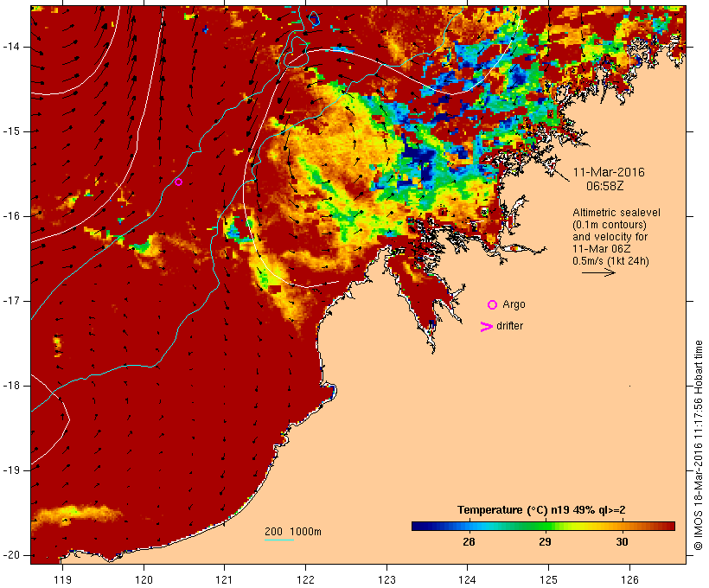Click longitude axis label '122'
This screenshot has width=709, height=588.
click(x=306, y=579)
